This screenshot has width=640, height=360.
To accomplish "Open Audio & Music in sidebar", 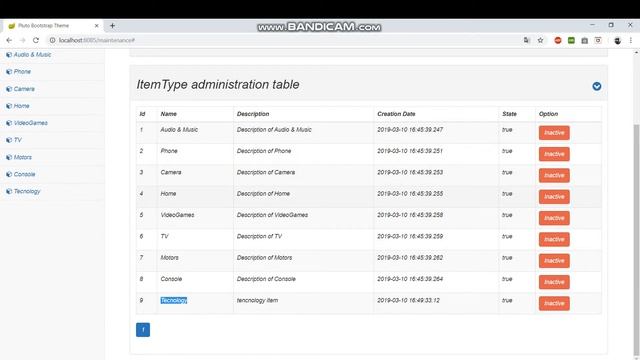I will point(32,55).
